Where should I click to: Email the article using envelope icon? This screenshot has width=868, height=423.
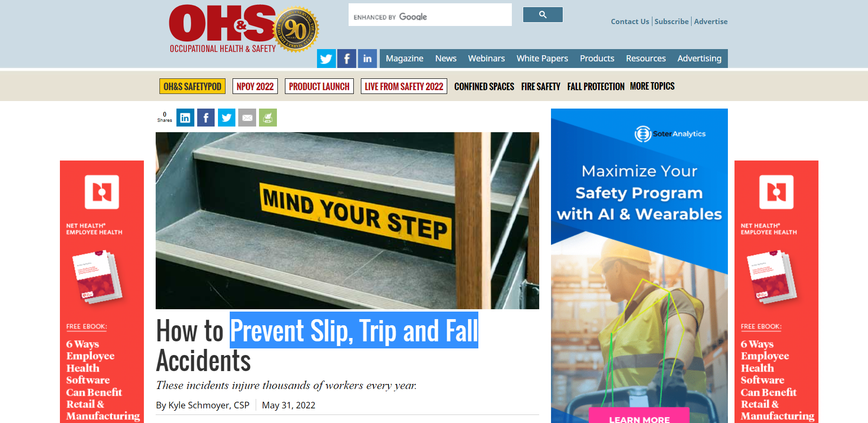coord(247,118)
